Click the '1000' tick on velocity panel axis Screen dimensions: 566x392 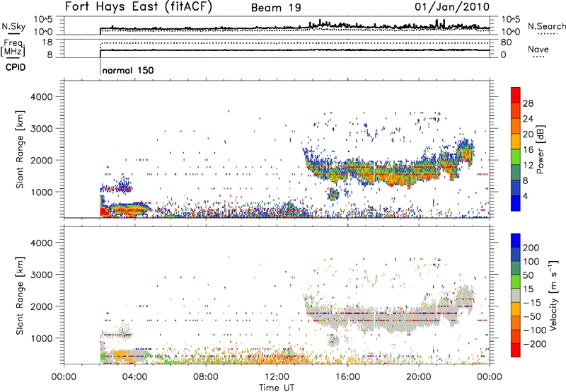(x=41, y=338)
